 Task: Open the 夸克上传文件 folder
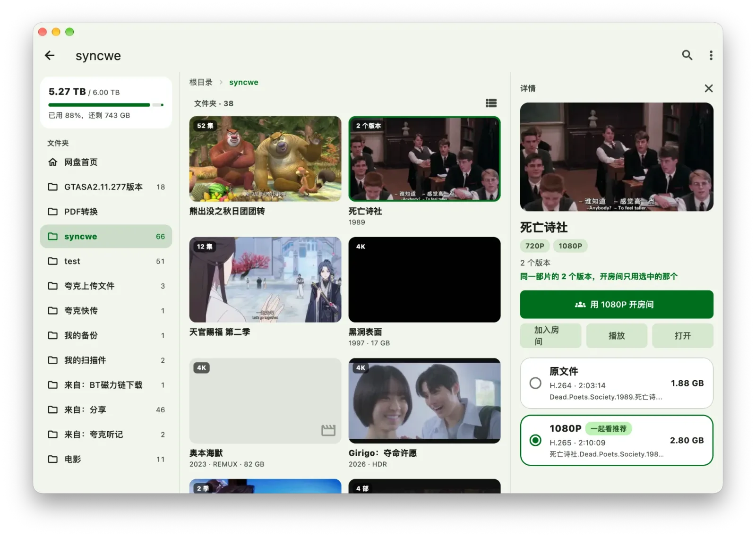[x=106, y=286]
